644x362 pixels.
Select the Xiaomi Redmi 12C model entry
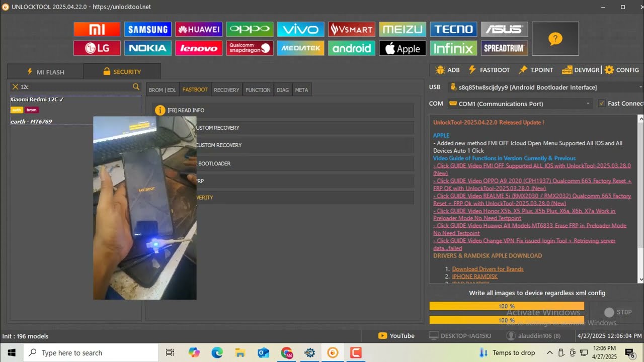point(37,100)
